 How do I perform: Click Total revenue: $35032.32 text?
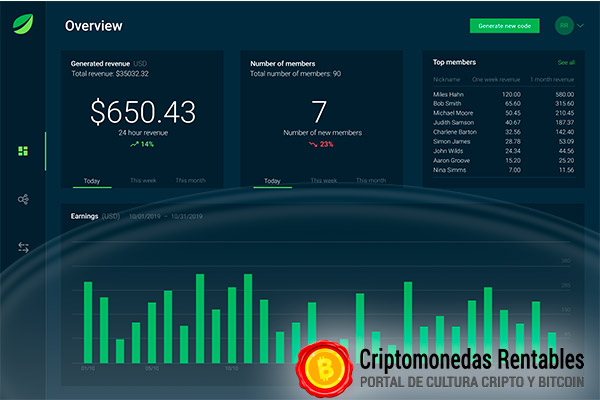[110, 73]
